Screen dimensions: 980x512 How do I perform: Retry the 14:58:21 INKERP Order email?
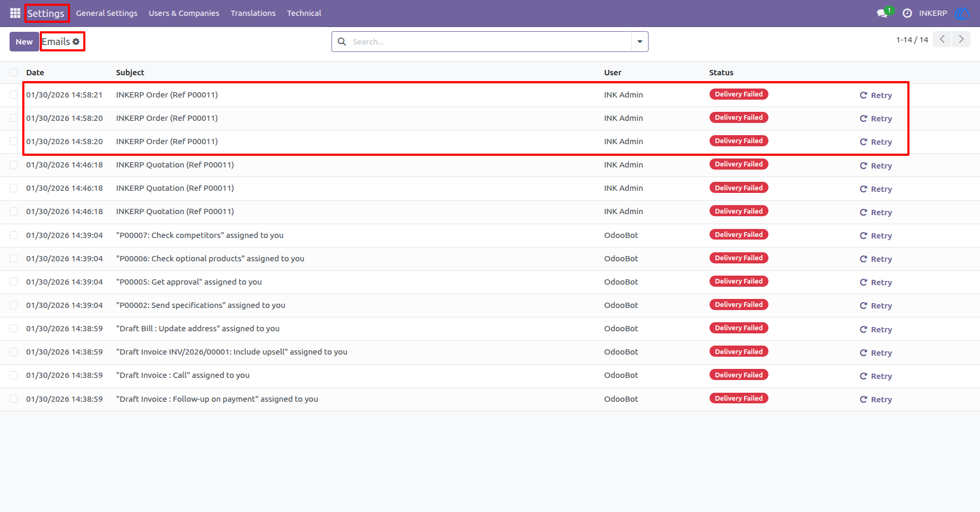point(876,95)
